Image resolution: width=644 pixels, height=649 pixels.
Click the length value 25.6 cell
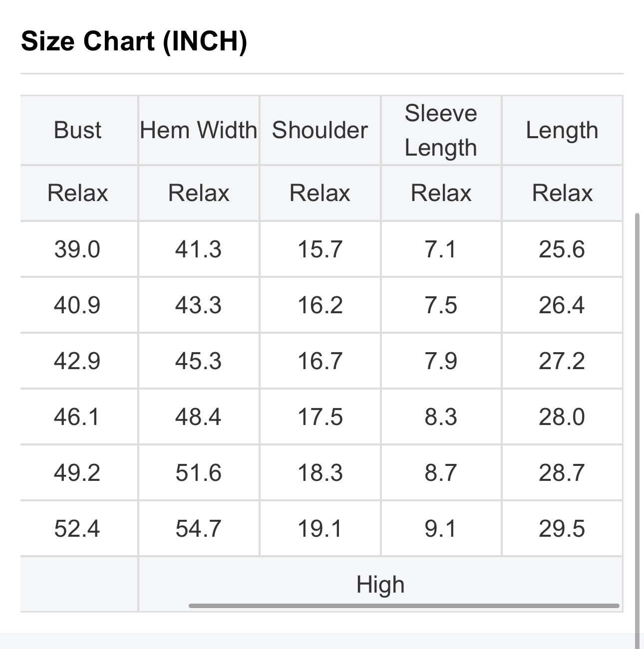pyautogui.click(x=562, y=249)
